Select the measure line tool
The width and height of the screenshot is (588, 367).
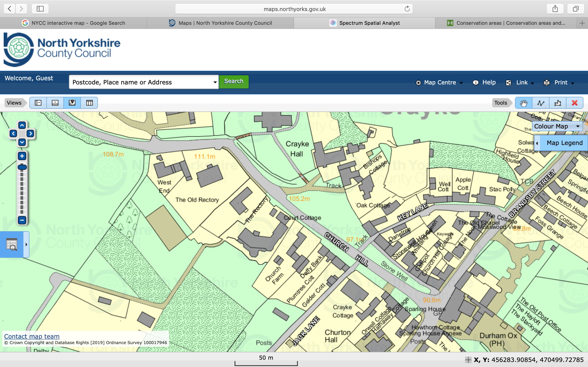[541, 103]
